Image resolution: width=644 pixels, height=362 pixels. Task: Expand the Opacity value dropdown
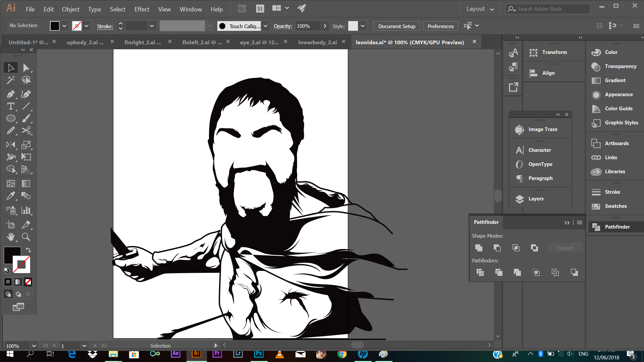click(x=325, y=26)
